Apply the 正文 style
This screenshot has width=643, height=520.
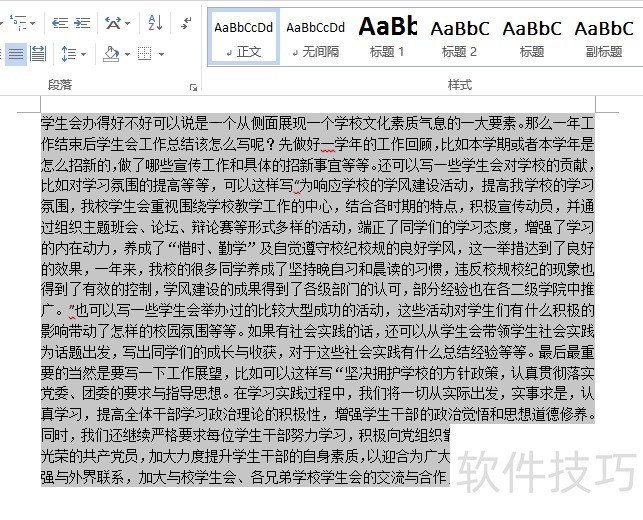pos(244,38)
